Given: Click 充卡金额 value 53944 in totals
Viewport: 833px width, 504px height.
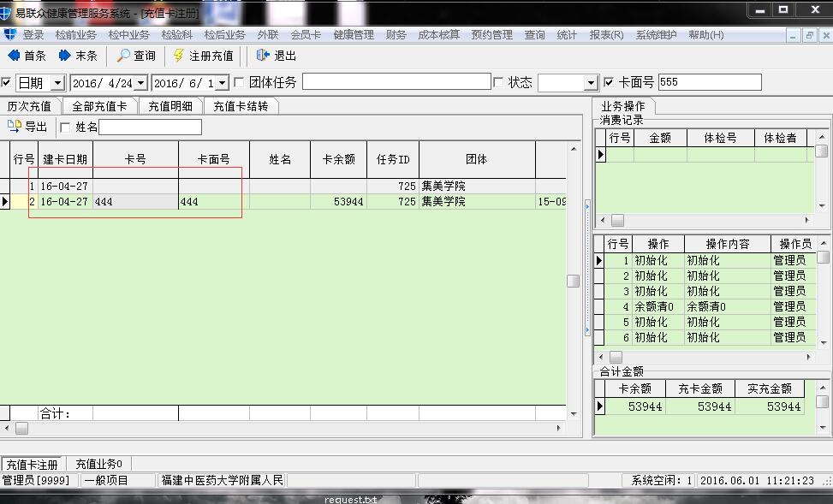Looking at the screenshot, I should [699, 406].
